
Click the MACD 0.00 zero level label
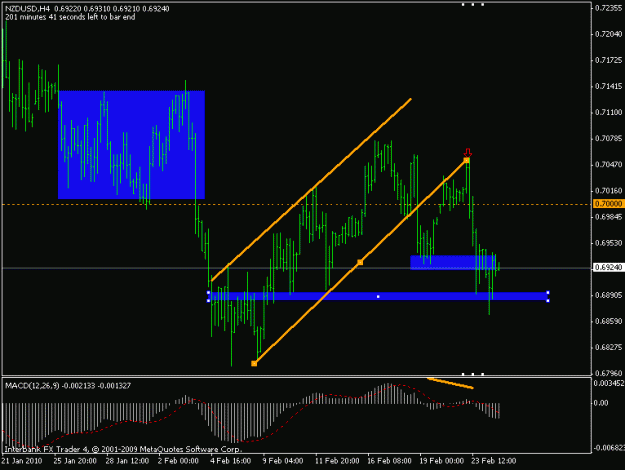[601, 403]
